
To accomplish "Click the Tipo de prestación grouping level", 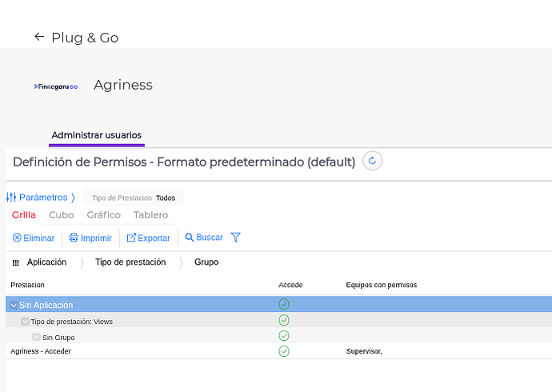I will (130, 262).
